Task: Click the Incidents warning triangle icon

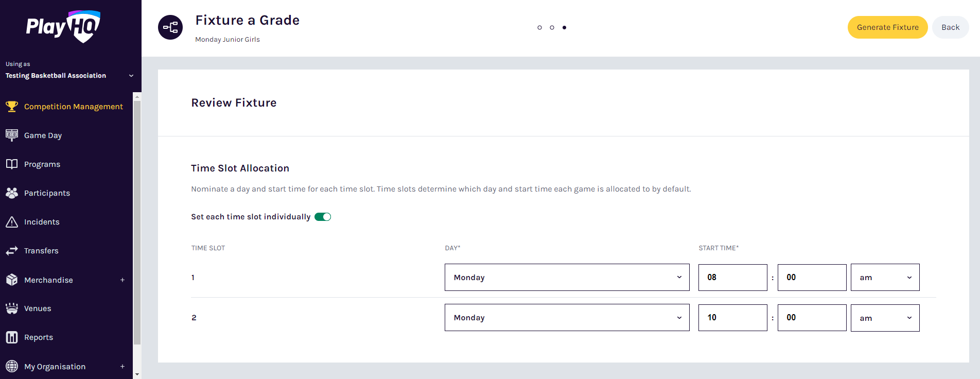Action: click(x=11, y=222)
